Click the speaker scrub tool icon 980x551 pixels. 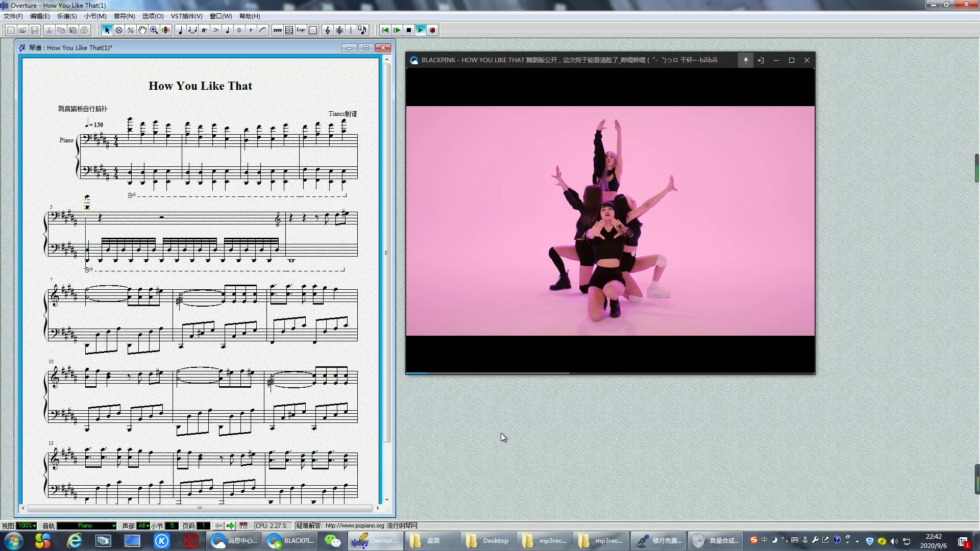(165, 30)
